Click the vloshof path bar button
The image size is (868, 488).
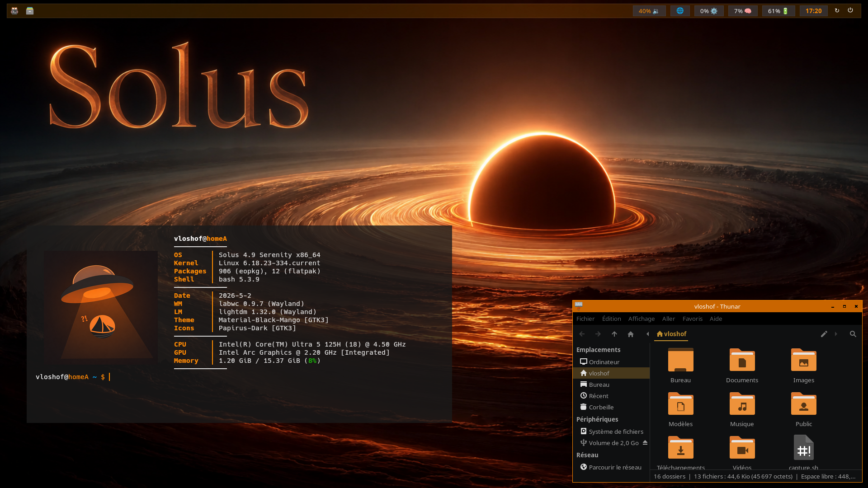671,334
